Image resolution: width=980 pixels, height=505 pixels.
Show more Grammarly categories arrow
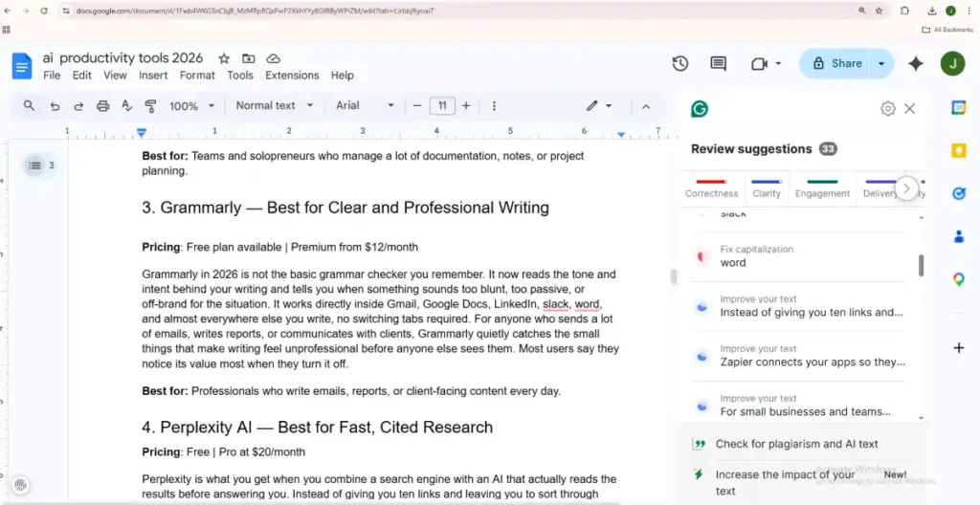pos(906,187)
